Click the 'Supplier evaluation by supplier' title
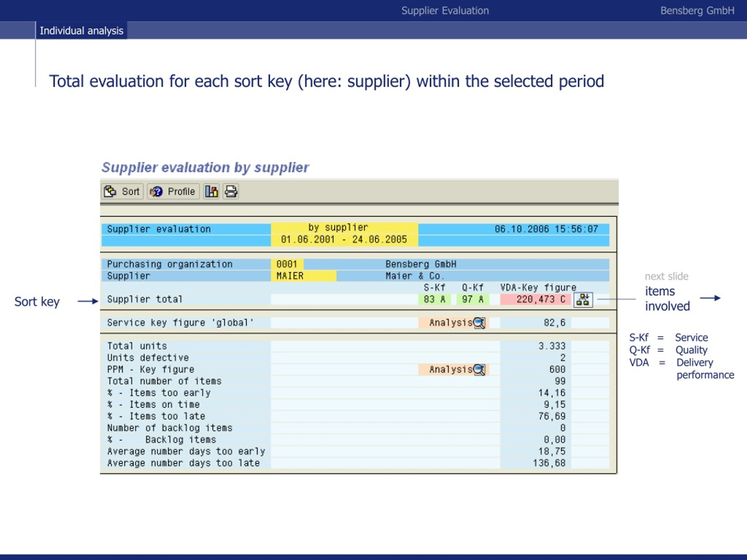This screenshot has height=560, width=747. (205, 167)
